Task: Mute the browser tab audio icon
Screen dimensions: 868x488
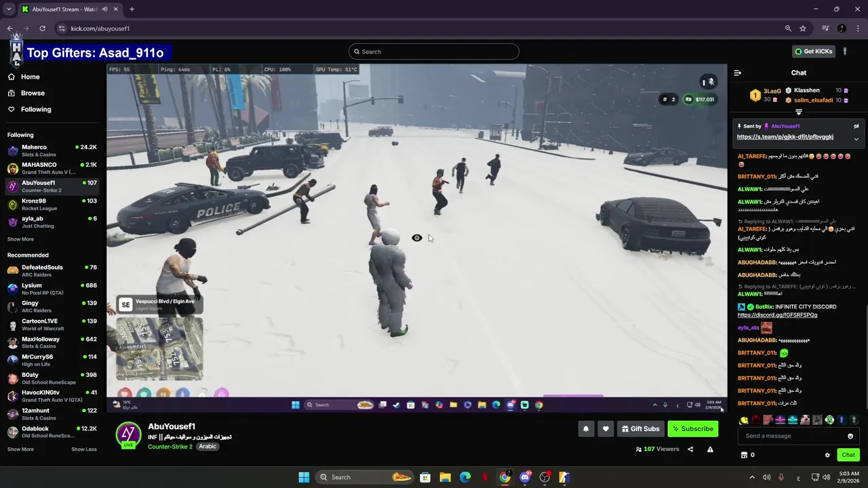Action: (104, 9)
